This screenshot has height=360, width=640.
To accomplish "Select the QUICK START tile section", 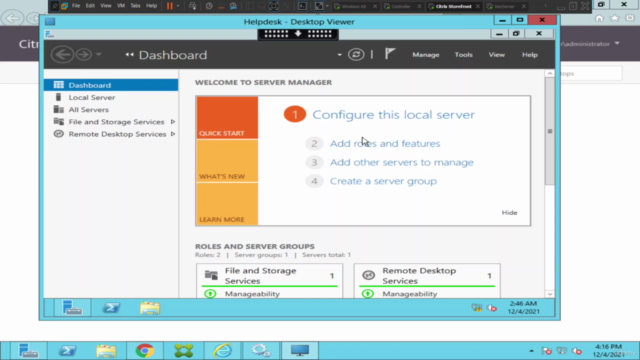I will (227, 118).
